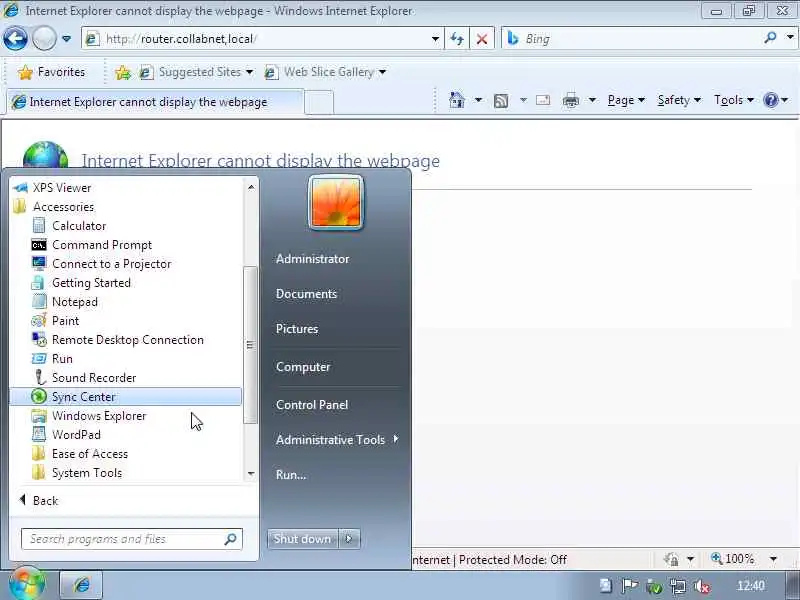
Task: Open the address bar history dropdown
Action: tap(435, 39)
